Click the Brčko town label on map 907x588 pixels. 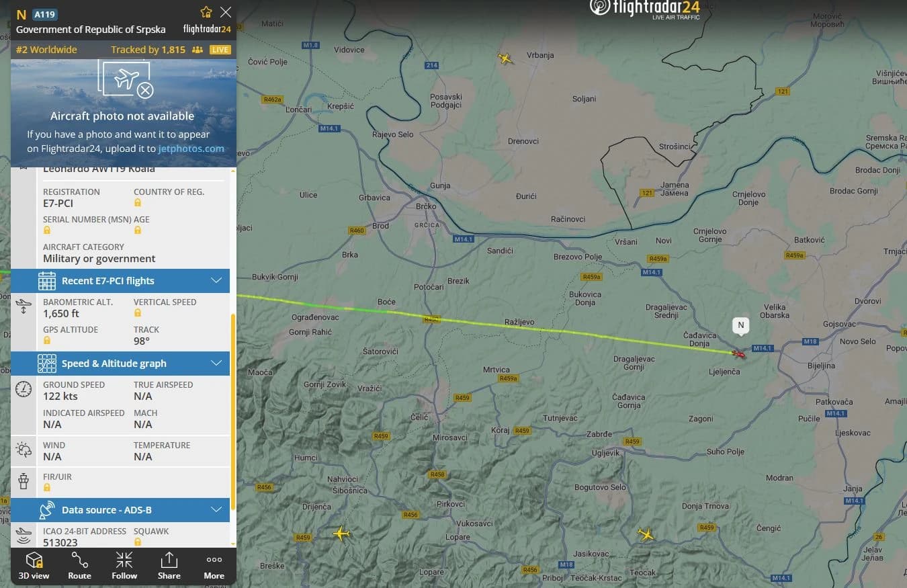point(426,207)
